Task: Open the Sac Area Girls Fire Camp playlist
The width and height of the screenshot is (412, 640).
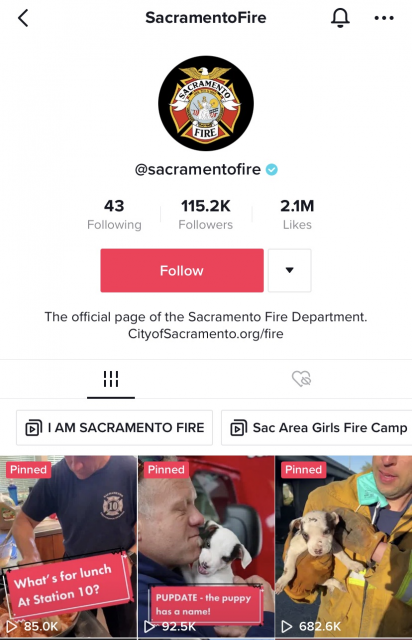Action: pyautogui.click(x=317, y=428)
